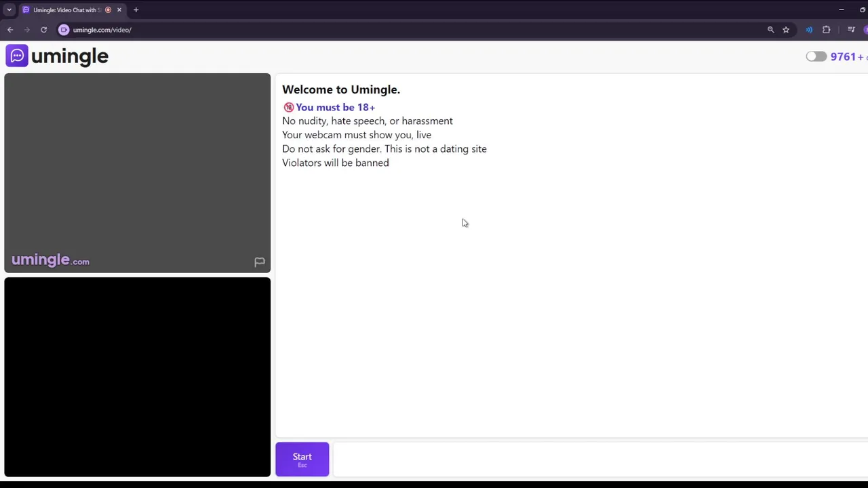
Task: Open the browser extensions puzzle icon
Action: [826, 30]
